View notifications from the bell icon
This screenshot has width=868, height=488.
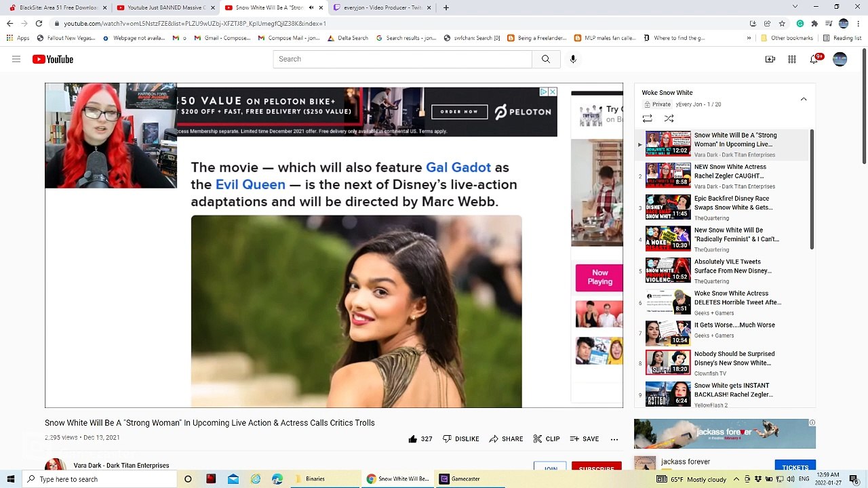(x=814, y=60)
